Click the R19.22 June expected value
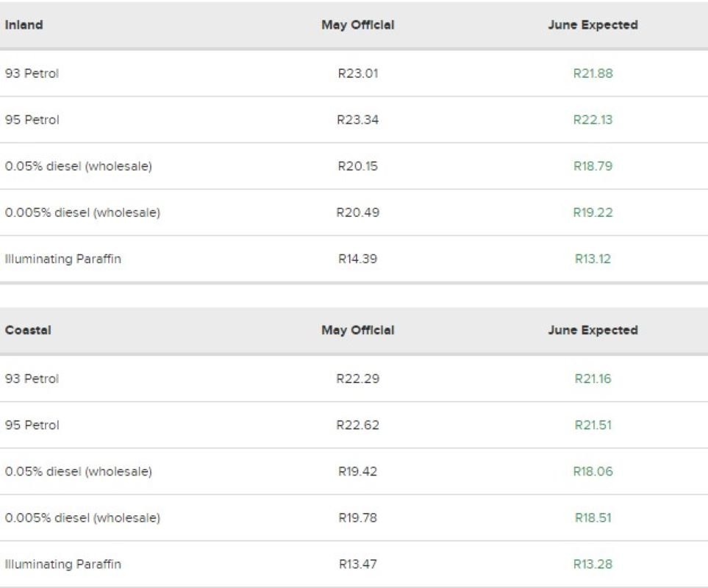Image resolution: width=708 pixels, height=588 pixels. pos(593,212)
